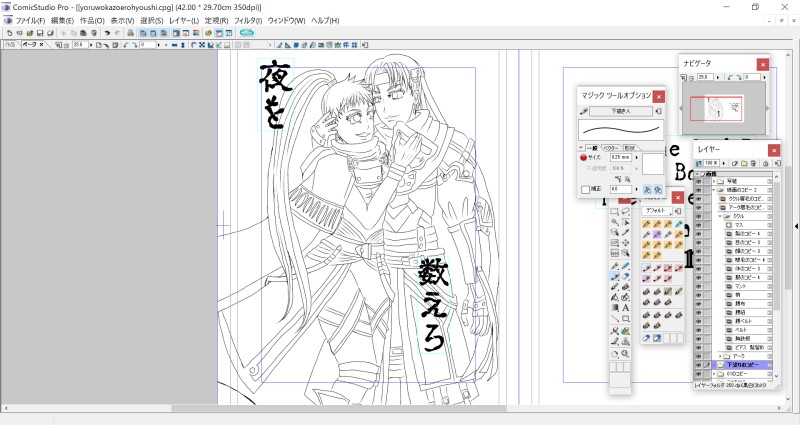Toggle visibility of マス layer
The image size is (800, 425).
click(698, 224)
